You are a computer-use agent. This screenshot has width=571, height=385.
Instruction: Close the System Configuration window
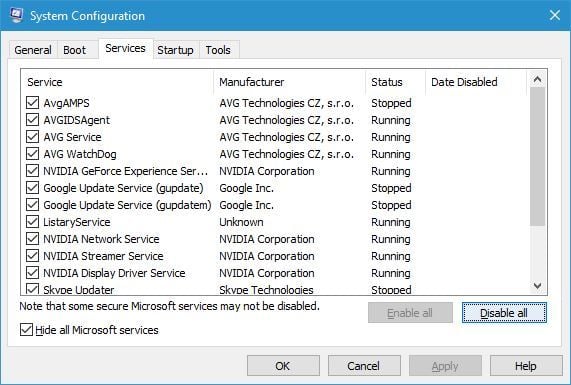(555, 15)
